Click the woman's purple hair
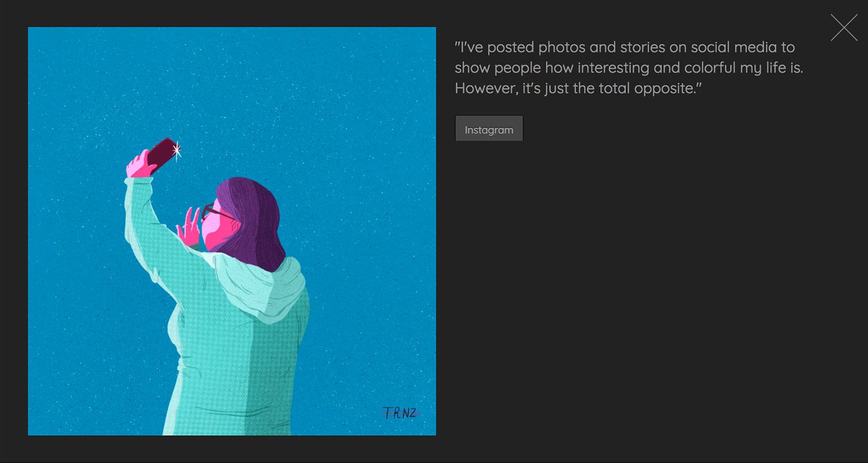This screenshot has height=463, width=868. click(255, 220)
